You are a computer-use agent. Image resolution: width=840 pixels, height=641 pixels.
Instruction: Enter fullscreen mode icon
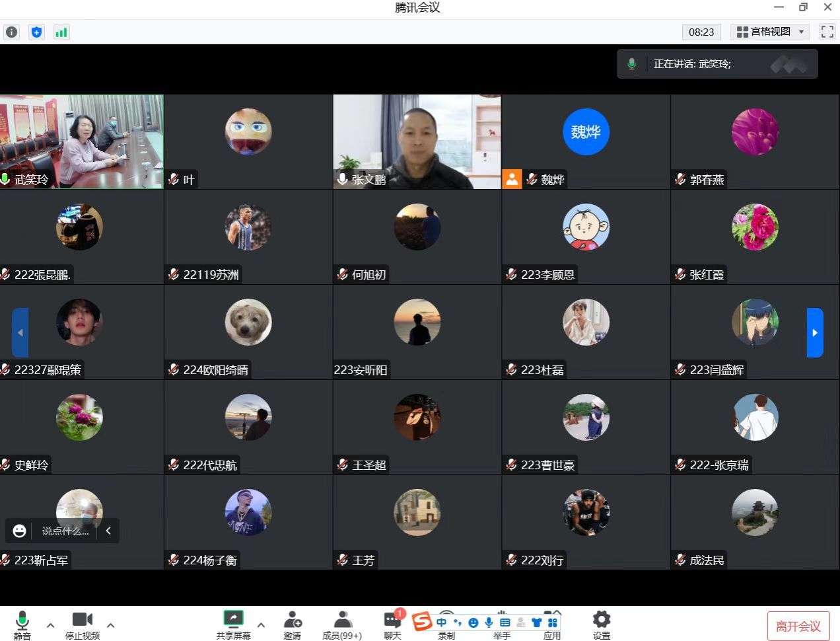(827, 32)
